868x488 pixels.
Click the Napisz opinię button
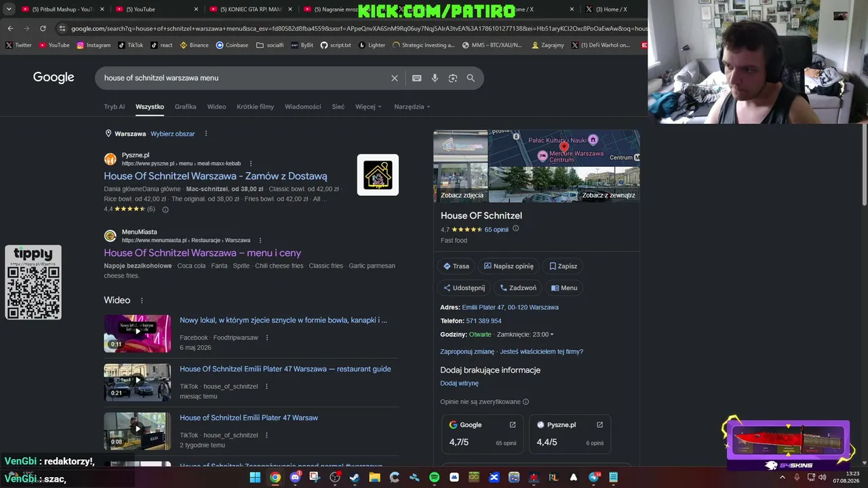pyautogui.click(x=509, y=266)
